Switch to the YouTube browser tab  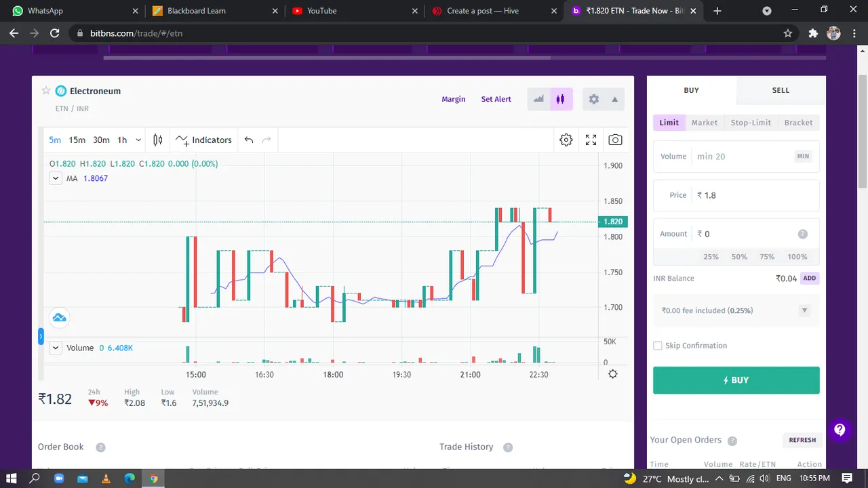353,11
